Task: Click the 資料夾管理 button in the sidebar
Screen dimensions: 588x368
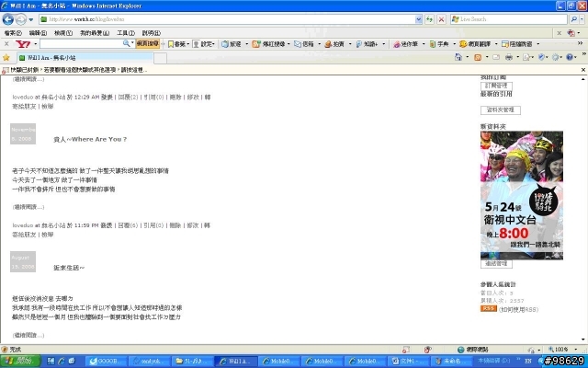Action: point(500,110)
